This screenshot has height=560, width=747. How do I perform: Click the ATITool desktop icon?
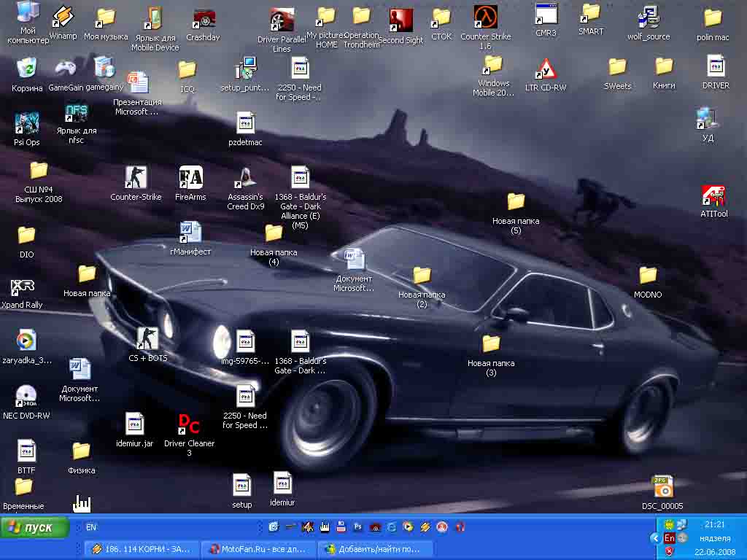tap(713, 195)
